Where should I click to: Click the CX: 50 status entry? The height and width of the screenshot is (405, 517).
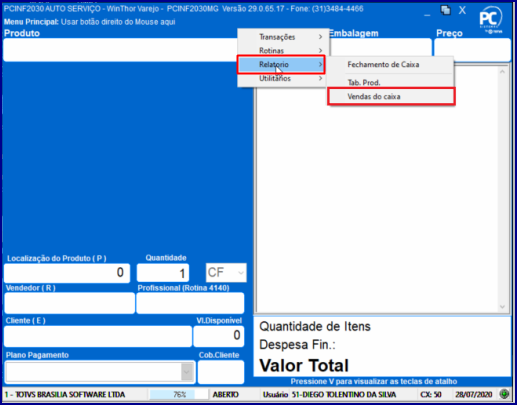(x=431, y=394)
